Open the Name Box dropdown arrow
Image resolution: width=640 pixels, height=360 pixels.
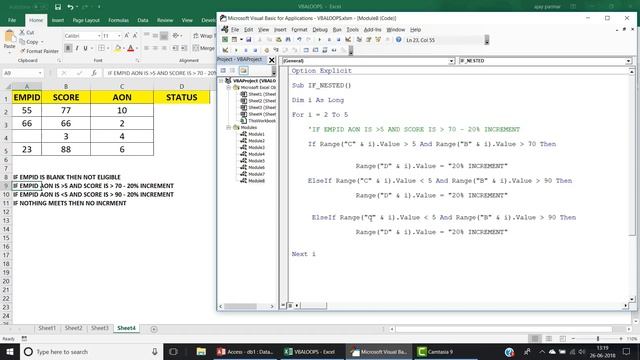[x=40, y=73]
